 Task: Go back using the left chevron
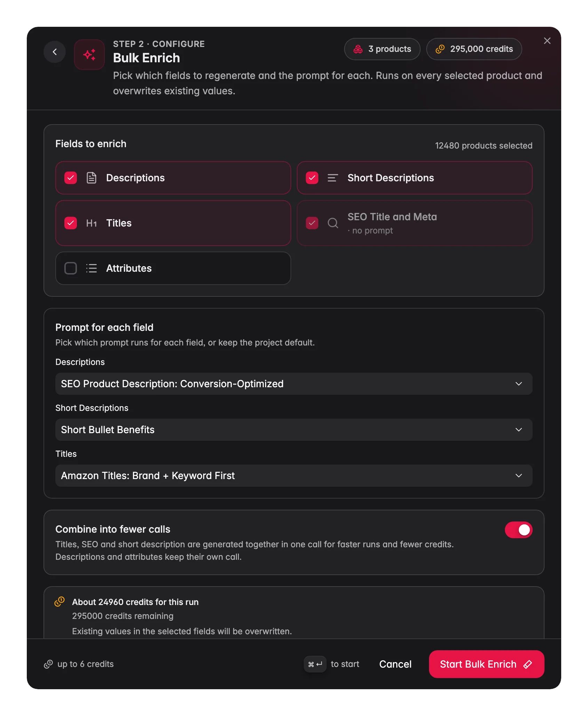pos(55,52)
